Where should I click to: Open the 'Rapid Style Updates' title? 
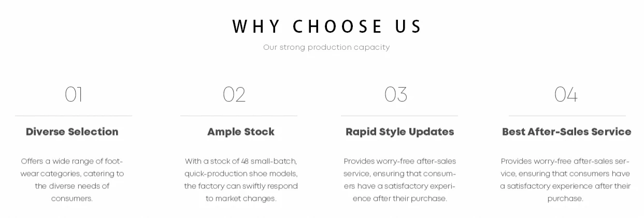[x=400, y=132]
